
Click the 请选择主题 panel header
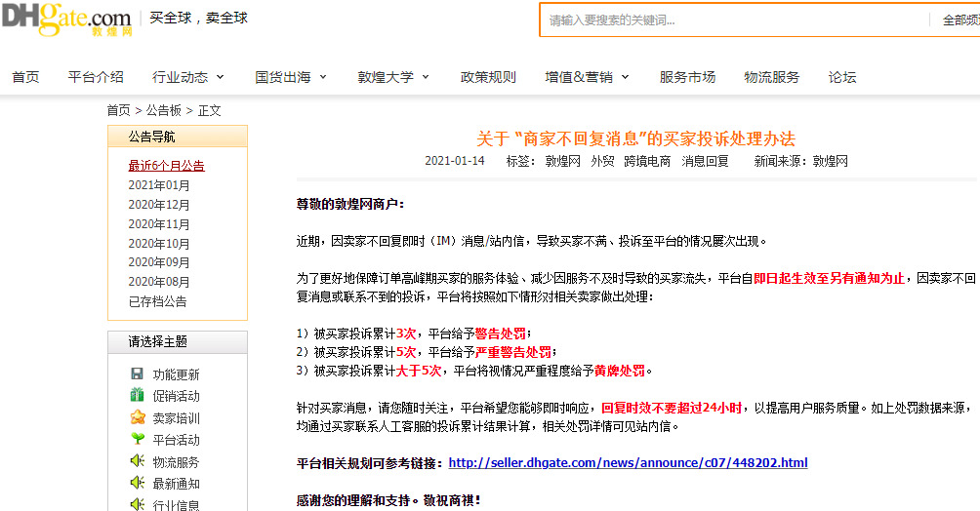click(178, 341)
